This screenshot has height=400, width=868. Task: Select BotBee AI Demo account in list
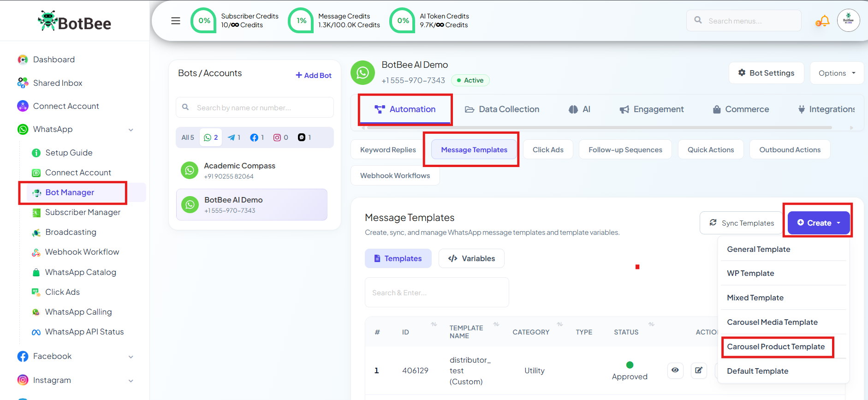point(252,204)
